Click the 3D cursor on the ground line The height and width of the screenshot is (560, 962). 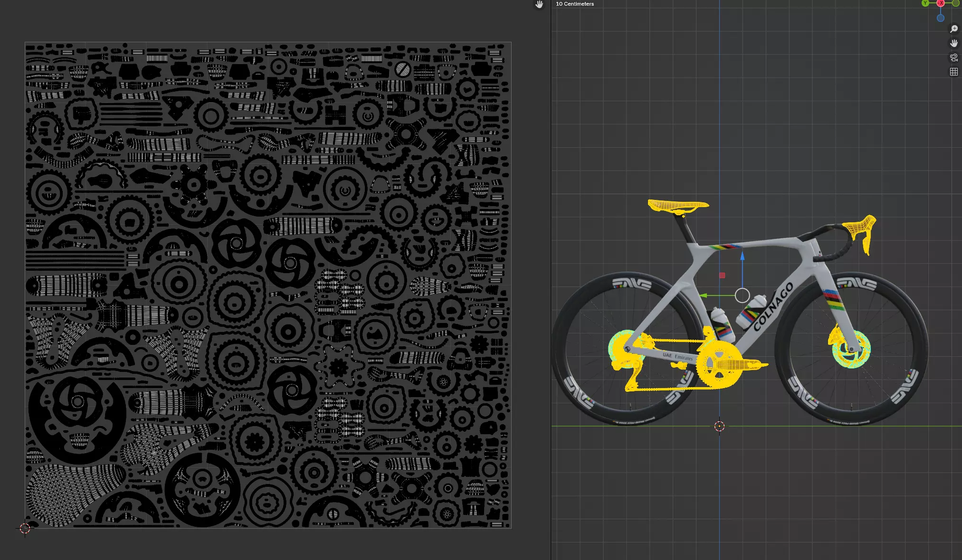tap(719, 426)
